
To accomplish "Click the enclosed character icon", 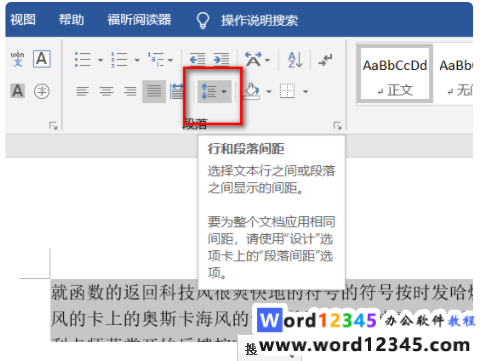I will pyautogui.click(x=42, y=91).
